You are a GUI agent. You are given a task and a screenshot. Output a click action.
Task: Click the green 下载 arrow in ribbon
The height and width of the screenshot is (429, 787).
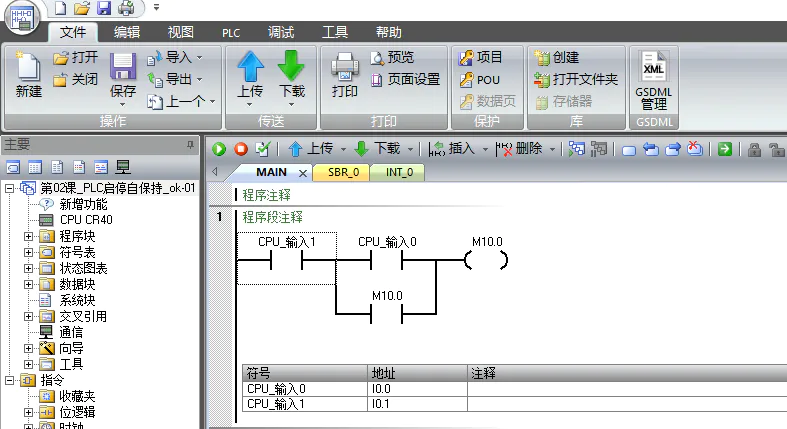click(x=292, y=67)
